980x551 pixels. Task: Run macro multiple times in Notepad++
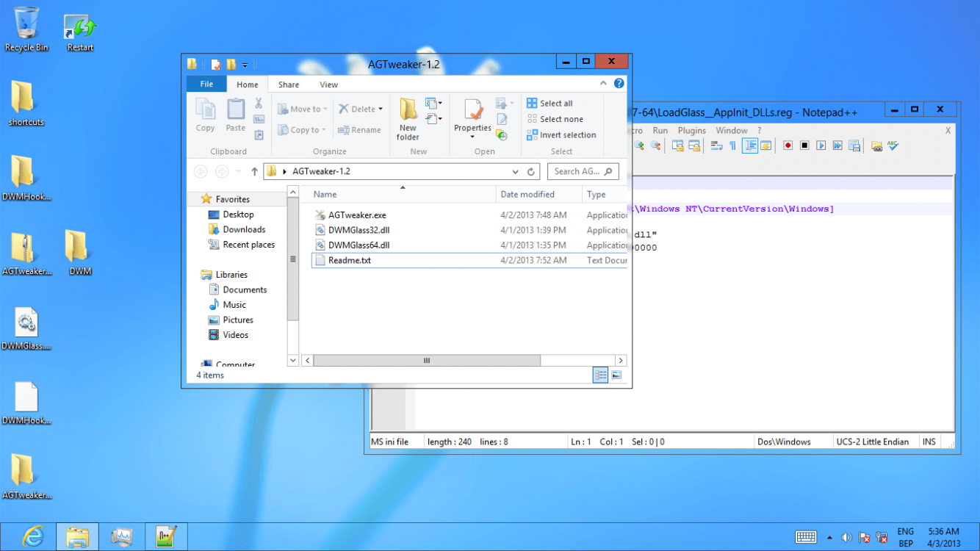pyautogui.click(x=837, y=146)
